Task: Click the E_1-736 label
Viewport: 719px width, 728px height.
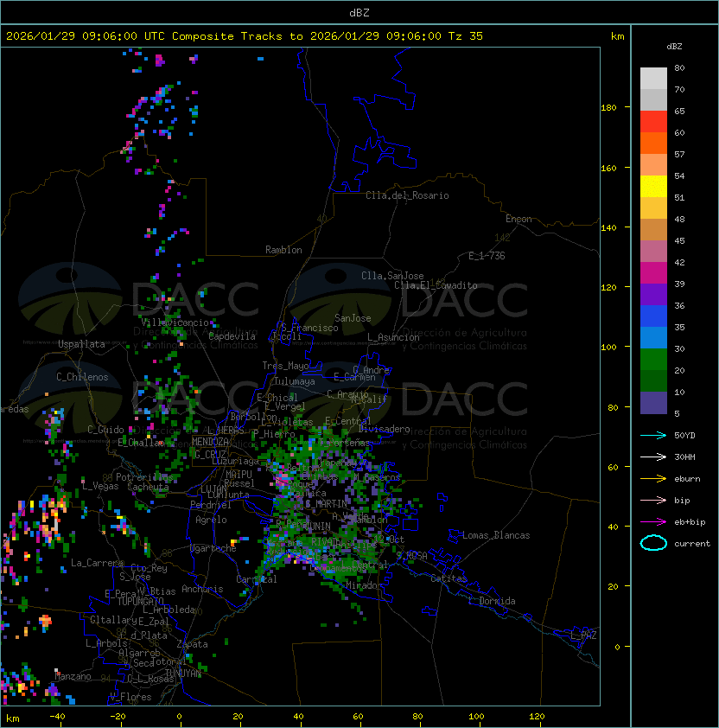Action: [487, 256]
